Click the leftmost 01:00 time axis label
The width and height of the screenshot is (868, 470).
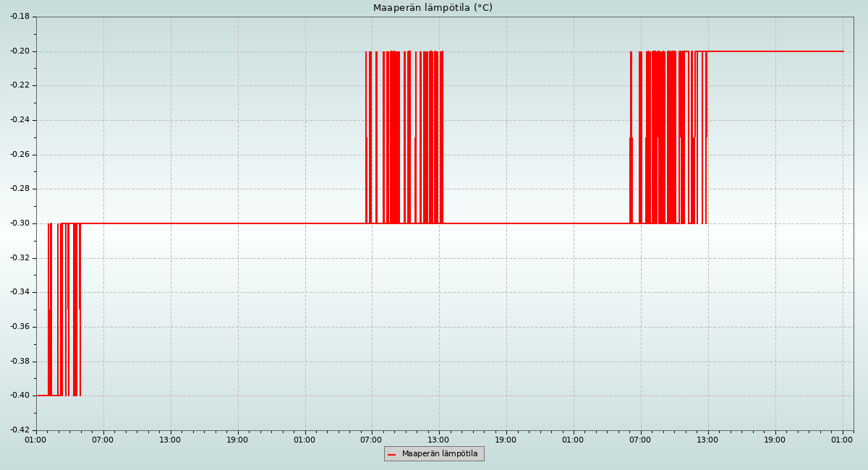36,440
